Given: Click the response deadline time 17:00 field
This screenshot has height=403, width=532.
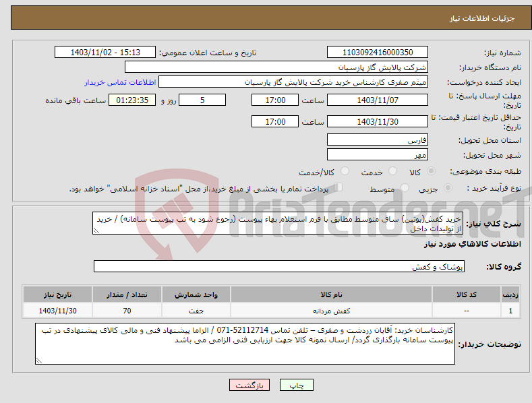Looking at the screenshot, I should (x=275, y=100).
